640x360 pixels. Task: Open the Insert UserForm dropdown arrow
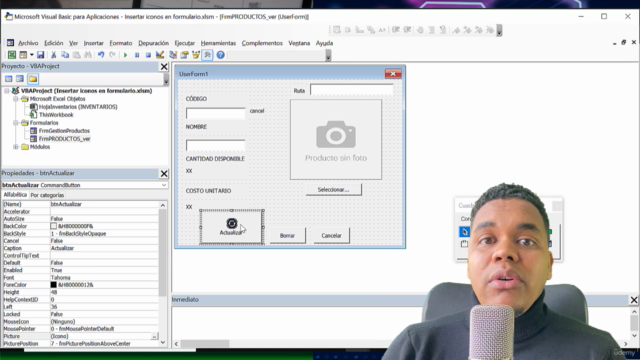click(x=31, y=55)
